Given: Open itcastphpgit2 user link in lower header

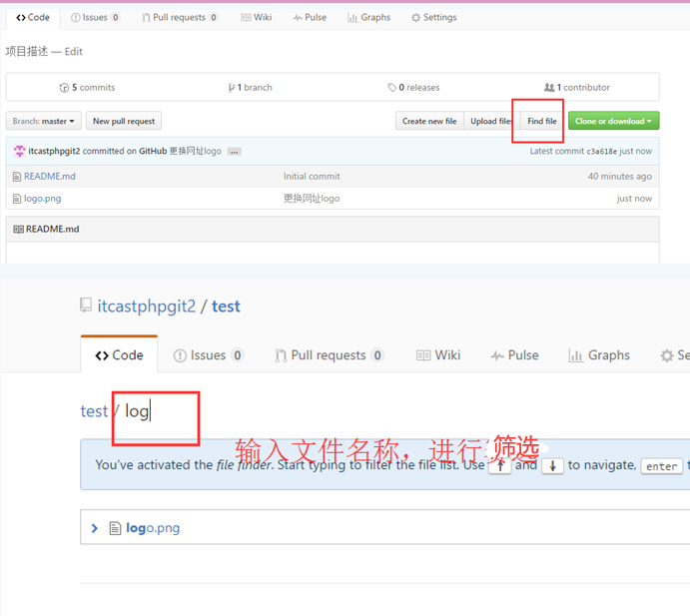Looking at the screenshot, I should 147,307.
